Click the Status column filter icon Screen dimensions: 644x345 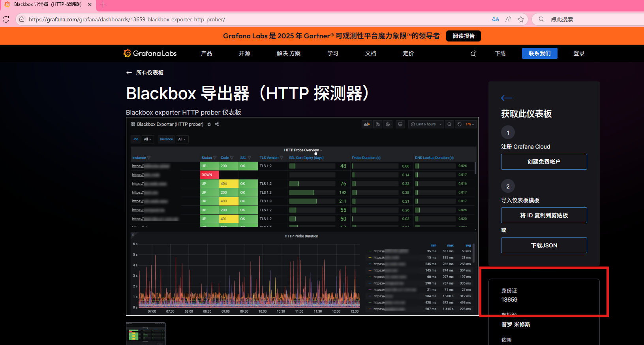(x=215, y=158)
